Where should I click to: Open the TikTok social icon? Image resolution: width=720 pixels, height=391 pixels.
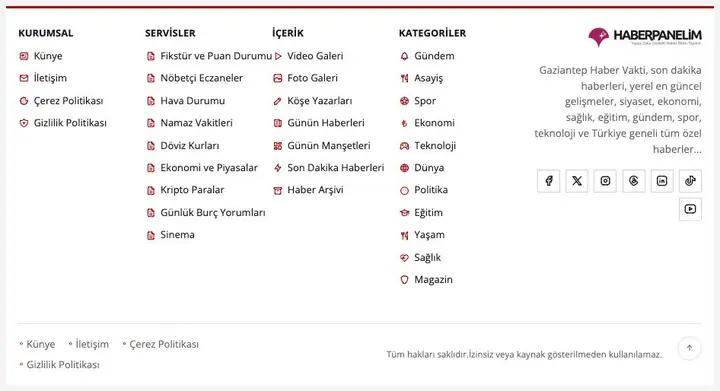[x=690, y=181]
